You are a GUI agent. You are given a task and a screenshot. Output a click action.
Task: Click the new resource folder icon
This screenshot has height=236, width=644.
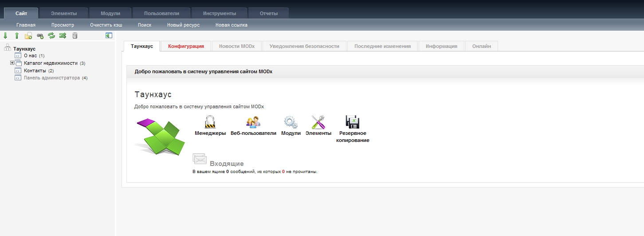click(x=28, y=35)
